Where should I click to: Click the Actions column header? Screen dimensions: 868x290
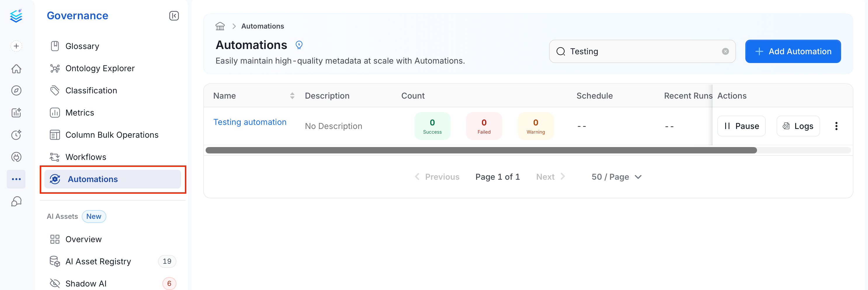coord(732,96)
